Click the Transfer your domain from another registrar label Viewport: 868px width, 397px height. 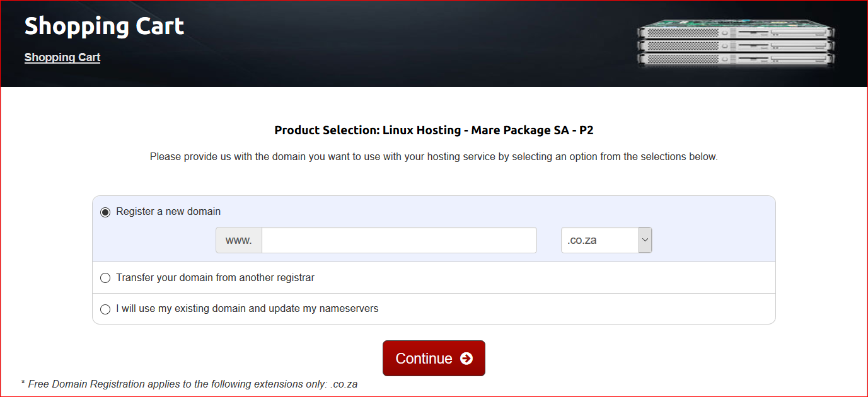(x=215, y=277)
